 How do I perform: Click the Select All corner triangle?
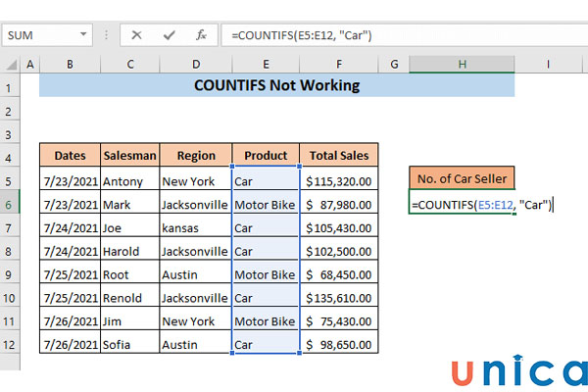click(x=12, y=65)
